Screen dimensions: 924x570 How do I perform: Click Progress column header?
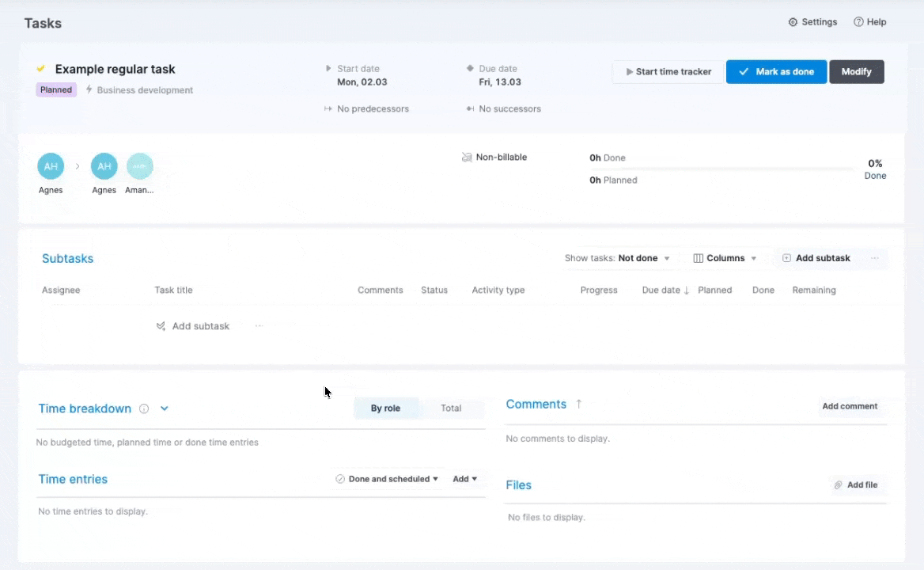599,290
